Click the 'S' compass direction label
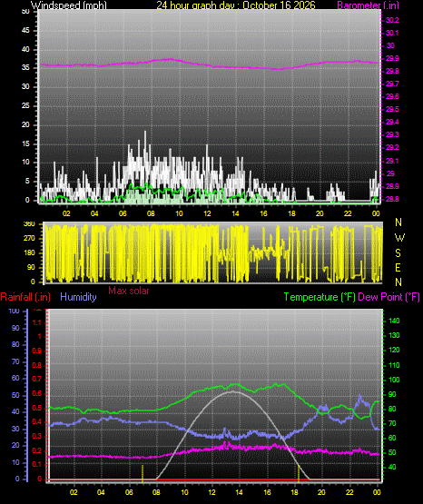 [x=398, y=253]
